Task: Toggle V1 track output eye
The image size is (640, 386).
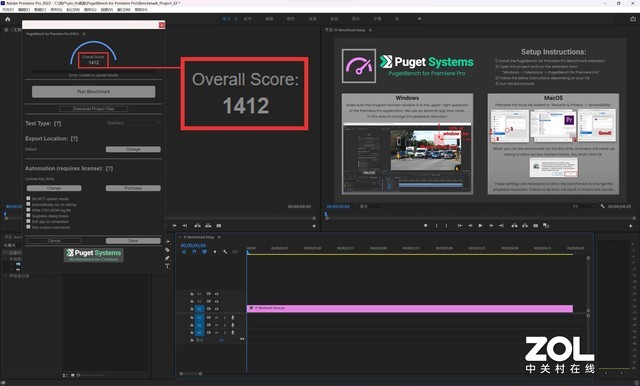Action: click(x=217, y=309)
